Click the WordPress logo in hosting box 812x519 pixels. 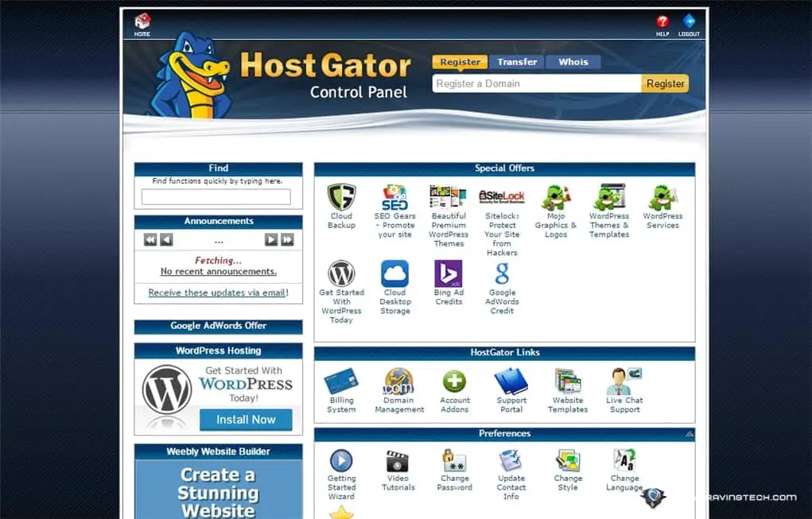tap(167, 389)
